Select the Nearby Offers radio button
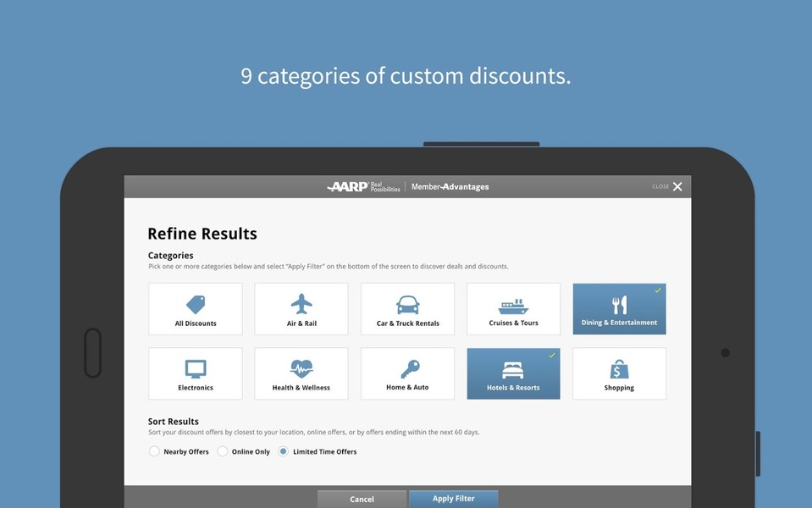This screenshot has height=508, width=812. (154, 451)
